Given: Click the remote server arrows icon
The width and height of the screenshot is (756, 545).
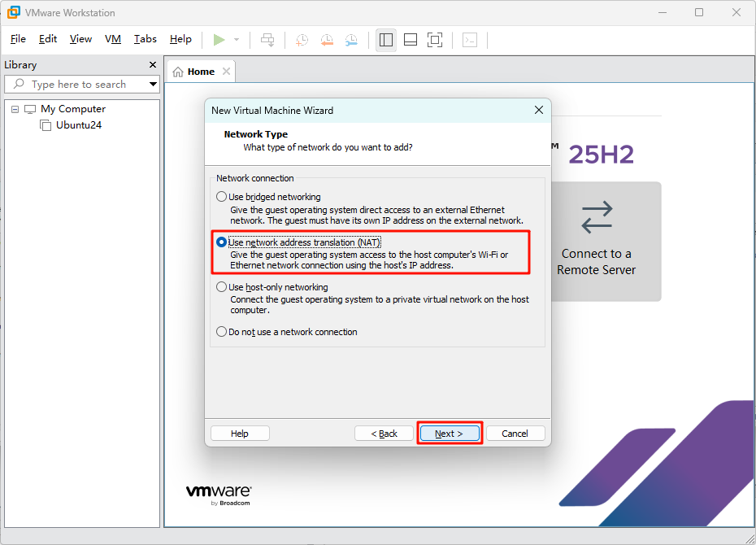Looking at the screenshot, I should [x=597, y=217].
